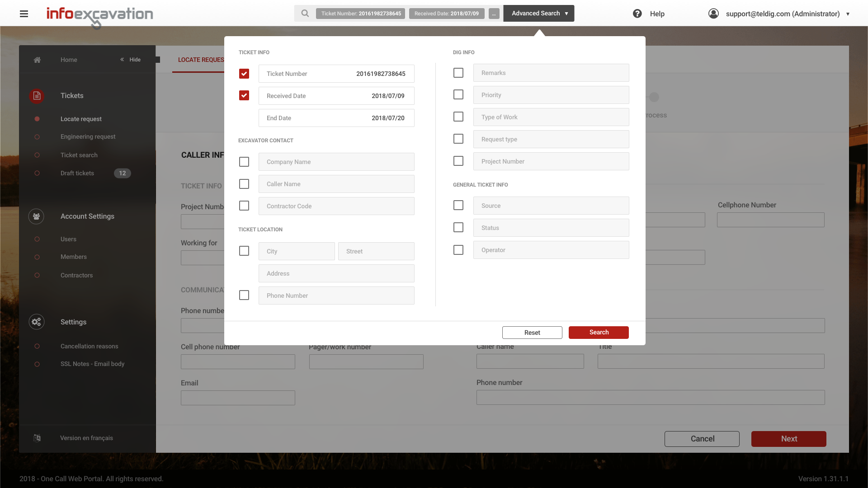Check the Priority filter checkbox
The image size is (868, 488).
tap(458, 95)
